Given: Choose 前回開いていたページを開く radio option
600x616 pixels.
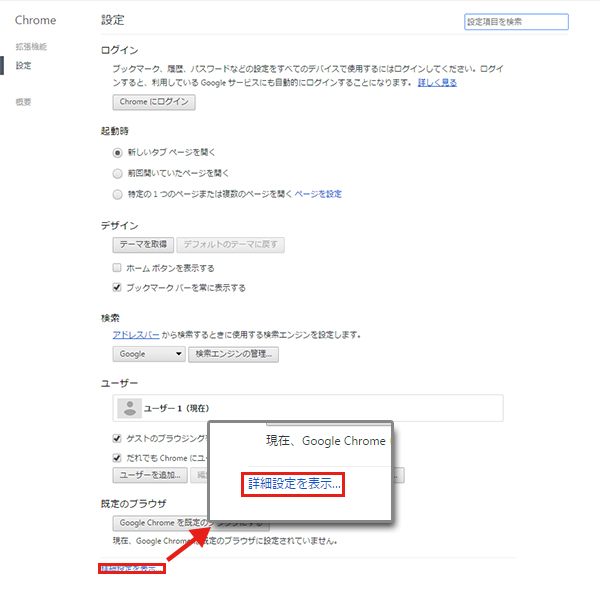Looking at the screenshot, I should (x=118, y=173).
